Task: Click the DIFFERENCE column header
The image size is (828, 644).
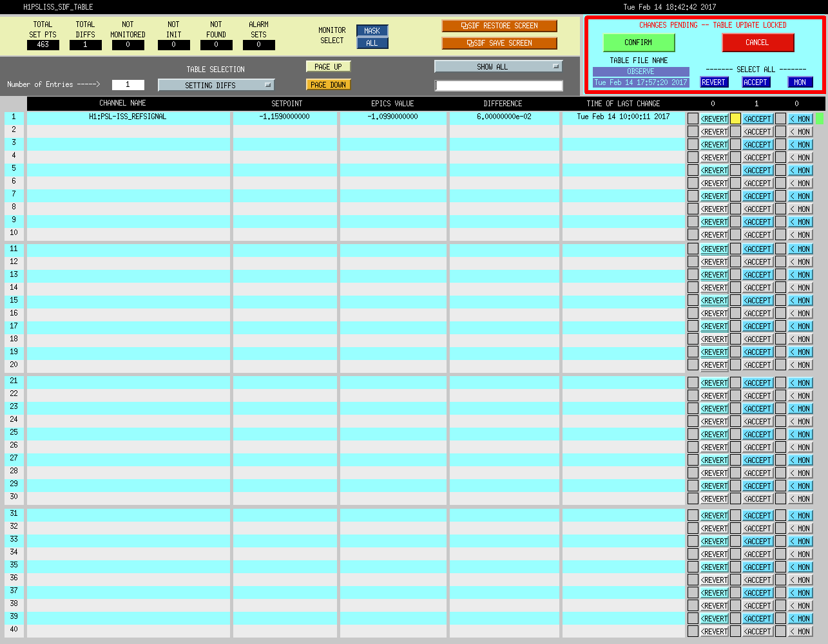Action: tap(503, 104)
